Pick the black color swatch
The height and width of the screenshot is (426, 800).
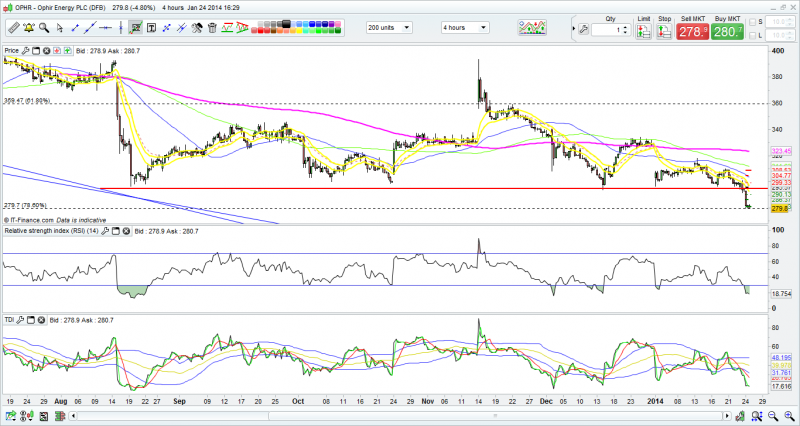click(286, 23)
